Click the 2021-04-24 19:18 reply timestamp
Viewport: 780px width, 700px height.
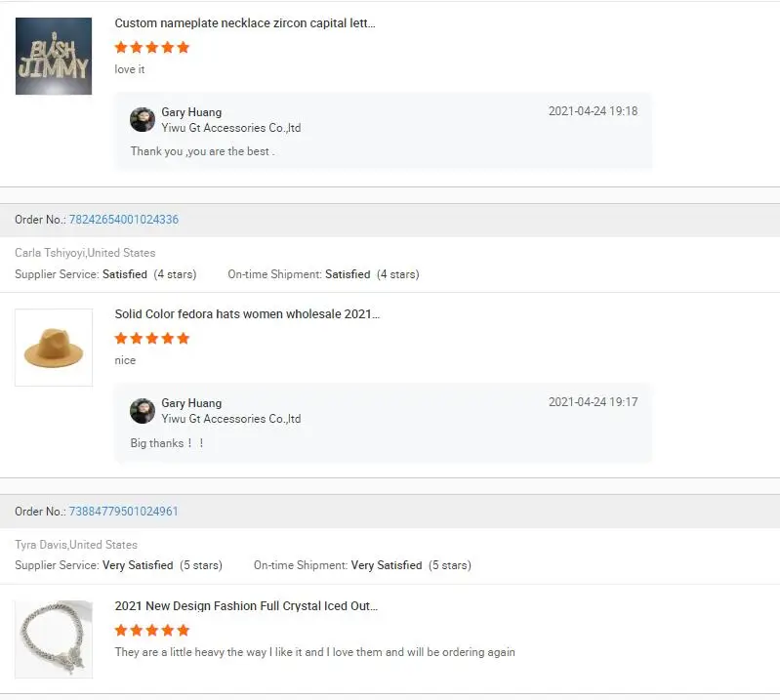[593, 111]
